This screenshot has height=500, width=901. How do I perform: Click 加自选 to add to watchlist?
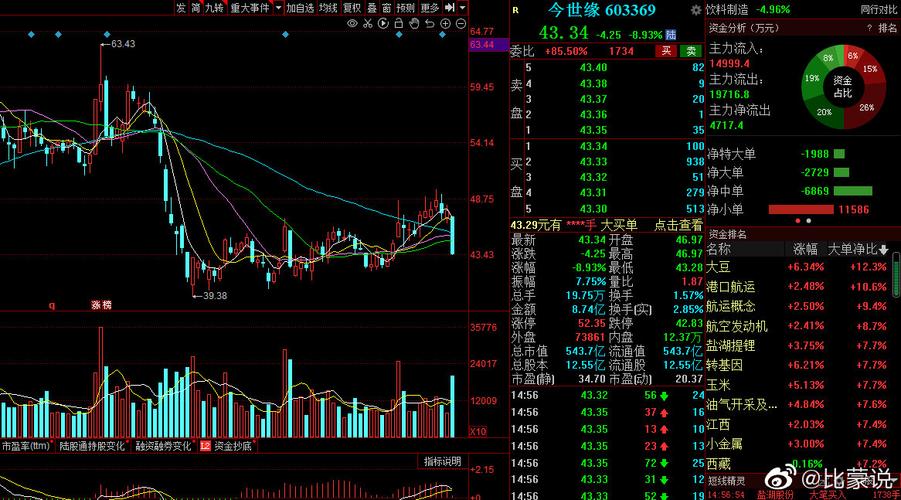[x=300, y=7]
